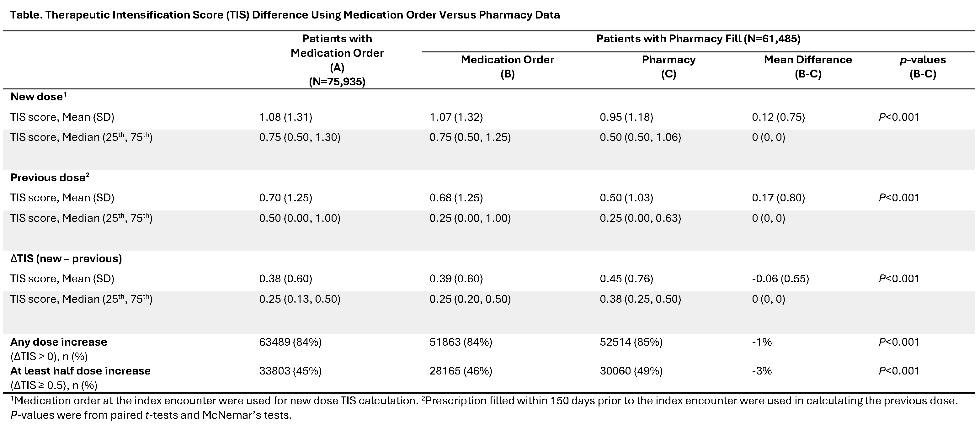This screenshot has height=425, width=980.
Task: Click the table title text
Action: pos(285,15)
